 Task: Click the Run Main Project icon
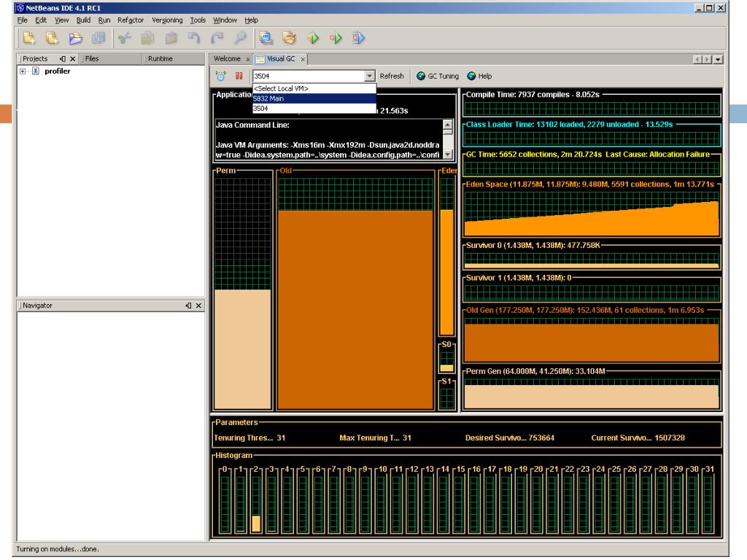click(x=312, y=38)
